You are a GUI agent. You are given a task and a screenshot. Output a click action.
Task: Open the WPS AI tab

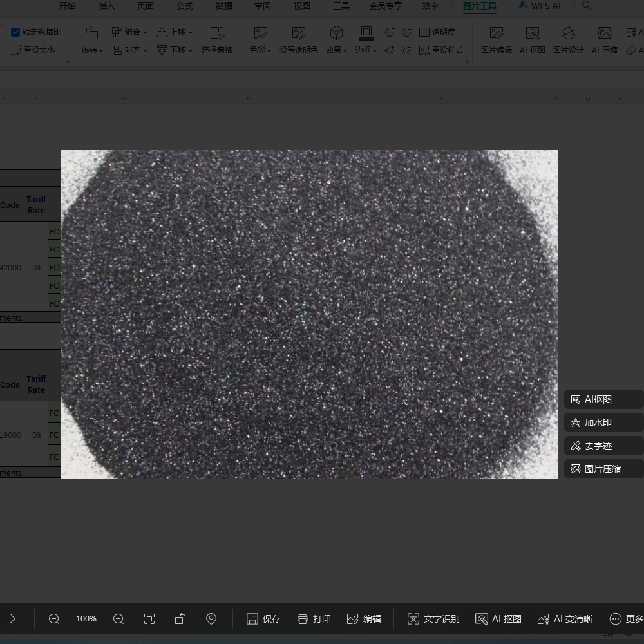click(539, 6)
